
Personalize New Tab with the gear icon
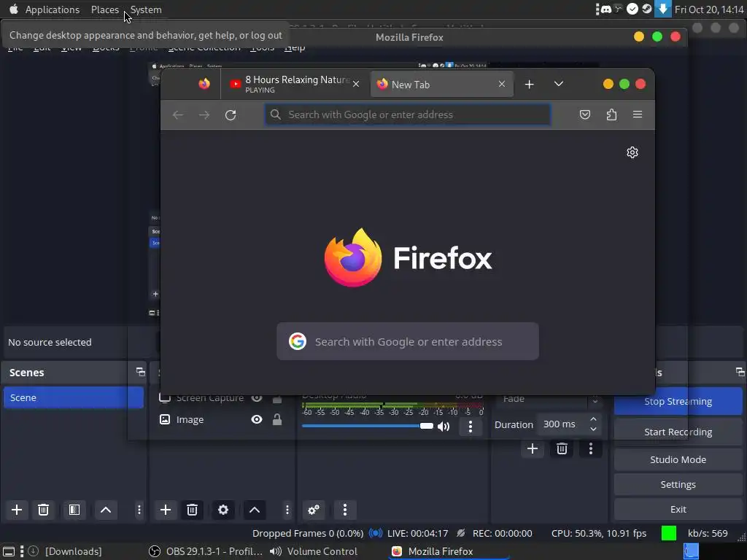click(632, 152)
